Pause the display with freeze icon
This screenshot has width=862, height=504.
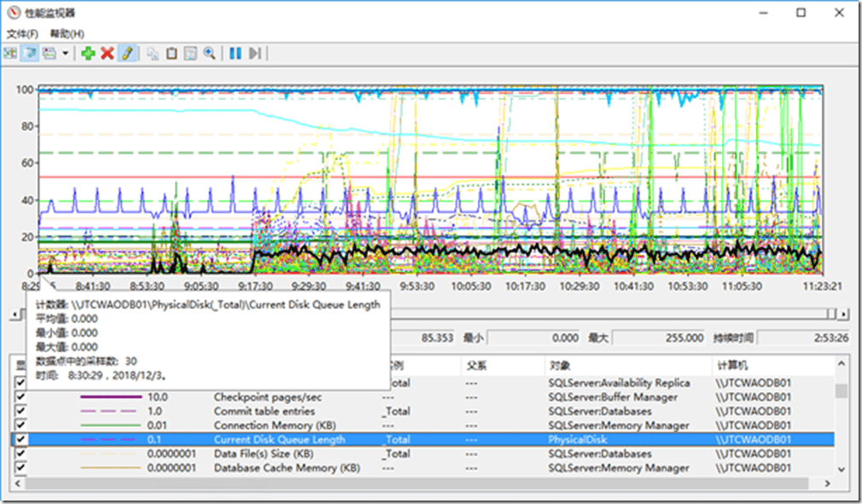[x=235, y=54]
